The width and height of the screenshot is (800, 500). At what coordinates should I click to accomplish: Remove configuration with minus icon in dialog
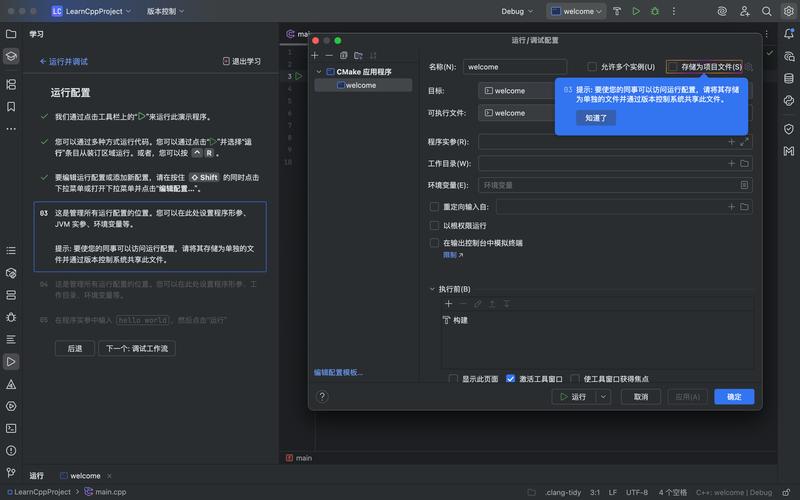pos(329,55)
